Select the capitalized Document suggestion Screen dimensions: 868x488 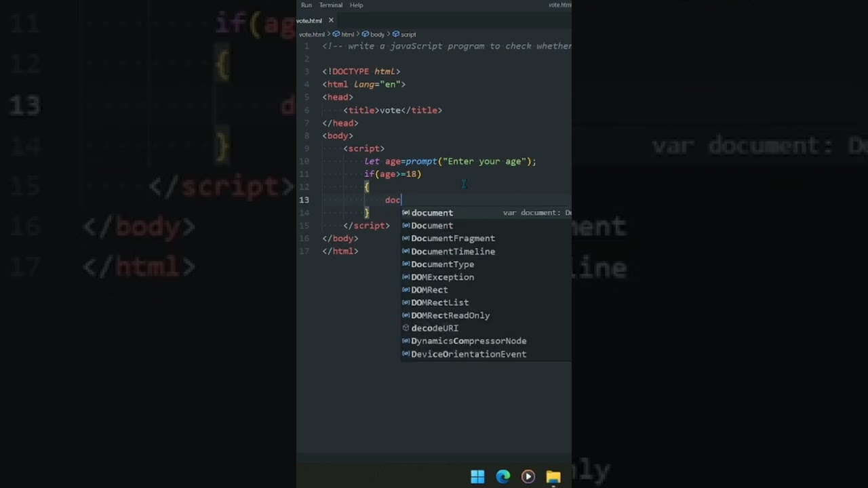pyautogui.click(x=486, y=226)
